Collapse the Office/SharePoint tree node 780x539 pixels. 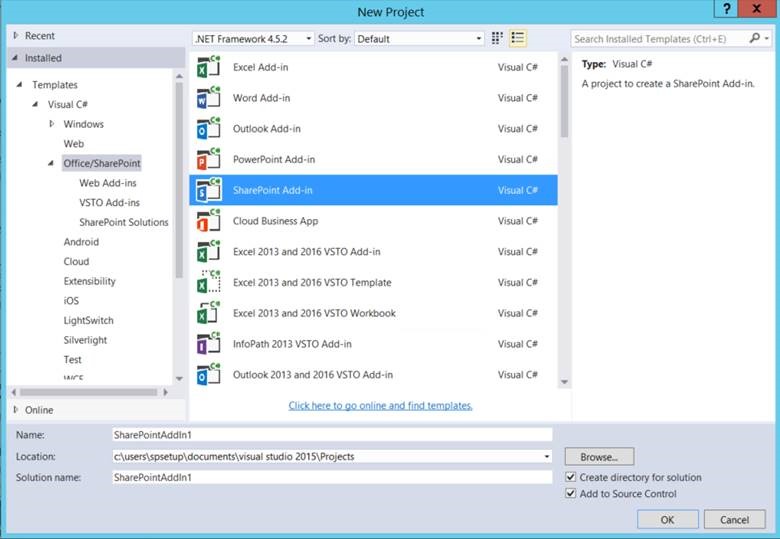[51, 164]
